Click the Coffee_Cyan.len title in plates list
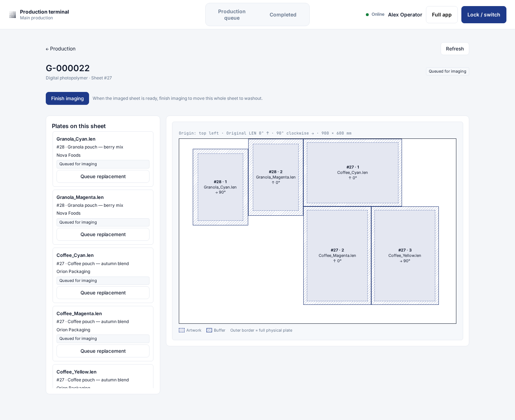Screen dimensions: 515x420 click(75, 255)
